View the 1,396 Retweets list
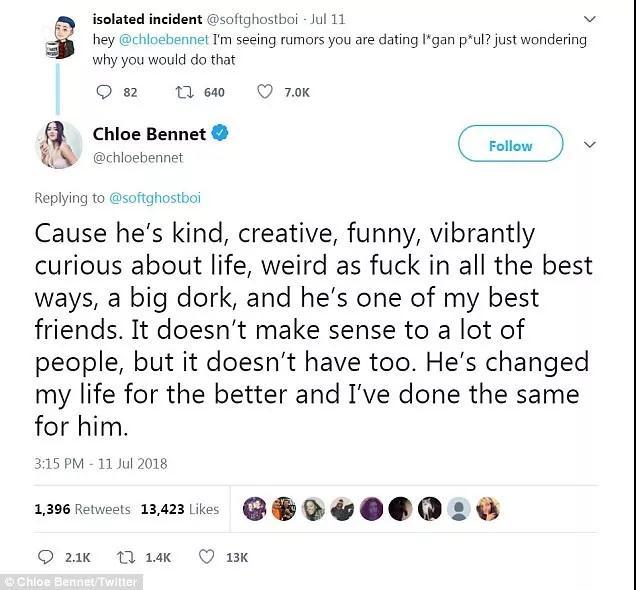This screenshot has height=590, width=636. coord(82,509)
